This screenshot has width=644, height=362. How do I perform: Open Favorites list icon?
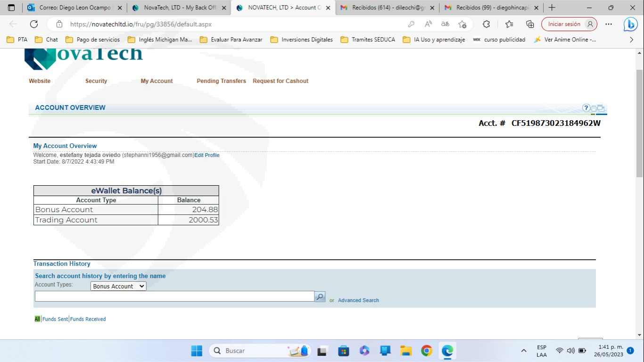tap(509, 24)
